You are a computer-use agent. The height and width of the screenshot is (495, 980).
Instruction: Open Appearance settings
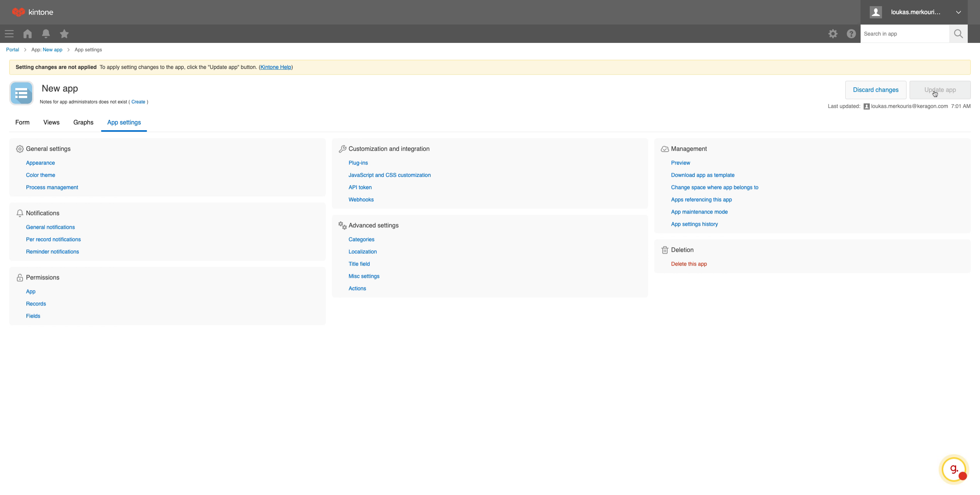coord(40,163)
